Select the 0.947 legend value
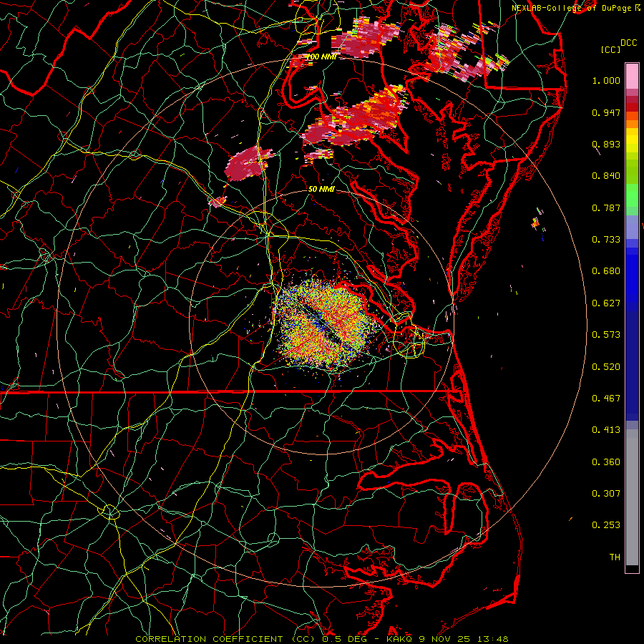 click(x=606, y=112)
